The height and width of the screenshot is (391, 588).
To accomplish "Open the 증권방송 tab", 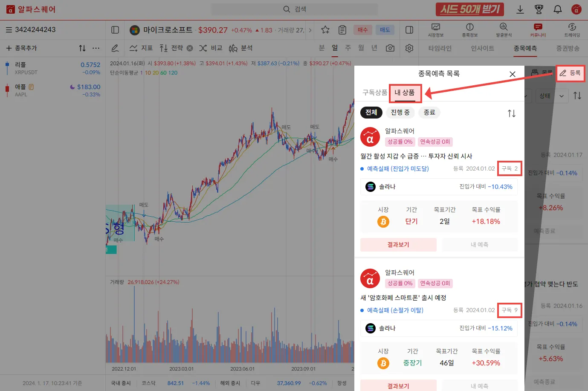I will 568,49.
